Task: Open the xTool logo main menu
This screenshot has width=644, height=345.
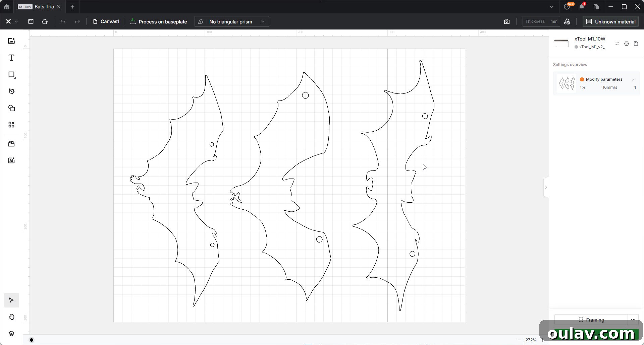Action: [11, 21]
